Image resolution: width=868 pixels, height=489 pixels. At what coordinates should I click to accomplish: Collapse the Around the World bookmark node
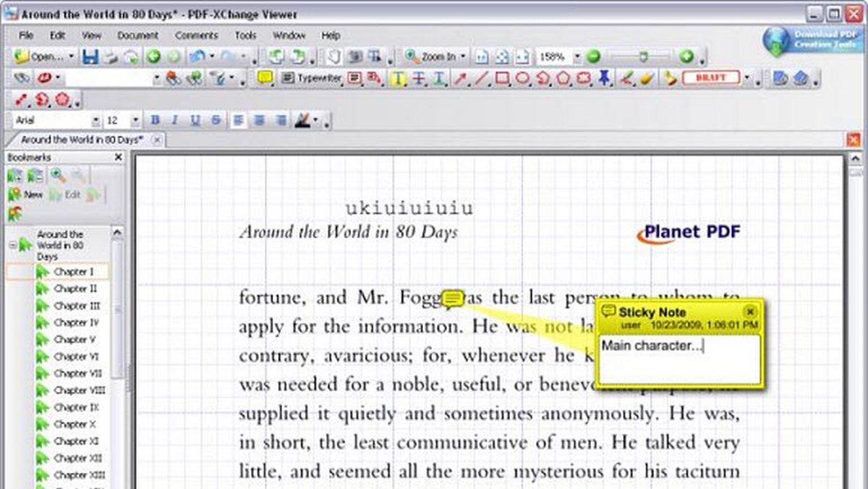coord(12,245)
